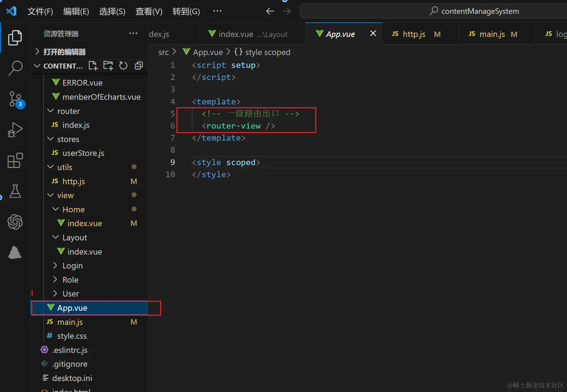The height and width of the screenshot is (392, 567).
Task: Click the script setup tag on line 1
Action: (x=226, y=65)
